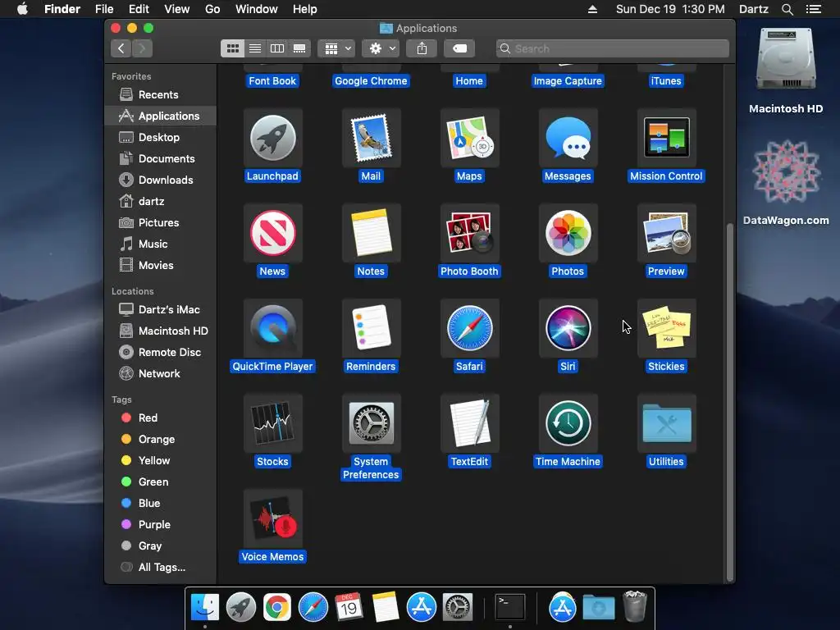Image resolution: width=840 pixels, height=630 pixels.
Task: Select the Voice Memos app icon
Action: tap(272, 518)
